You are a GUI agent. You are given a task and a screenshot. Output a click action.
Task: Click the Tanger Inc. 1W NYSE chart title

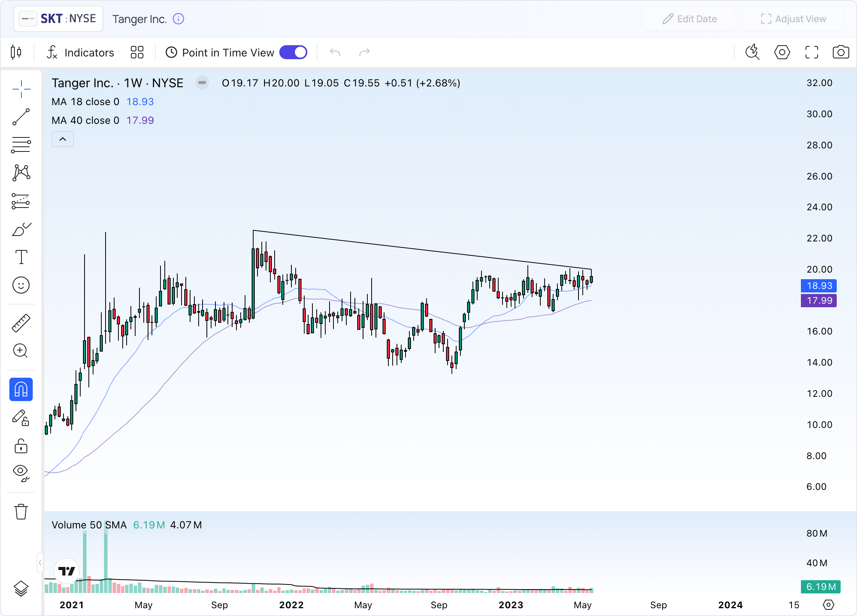117,83
